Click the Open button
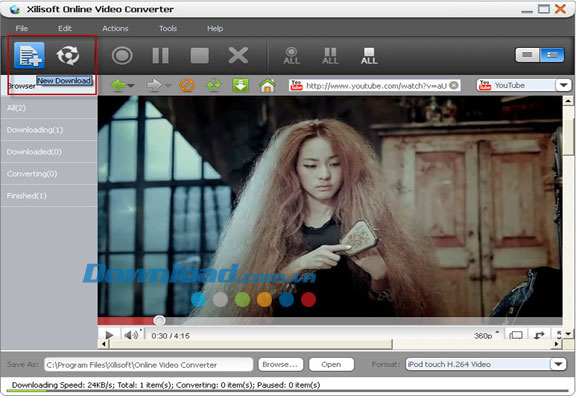The image size is (576, 396). [x=331, y=364]
